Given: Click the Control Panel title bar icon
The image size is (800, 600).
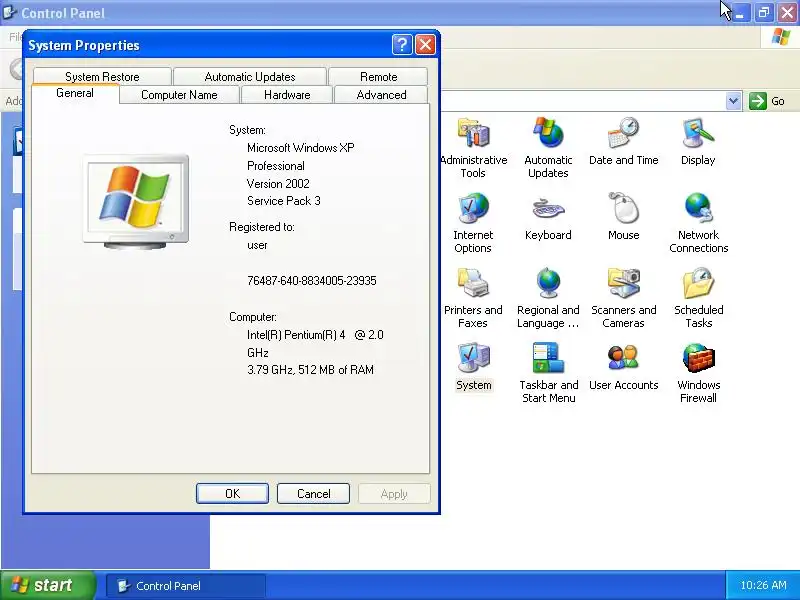Looking at the screenshot, I should pyautogui.click(x=9, y=12).
